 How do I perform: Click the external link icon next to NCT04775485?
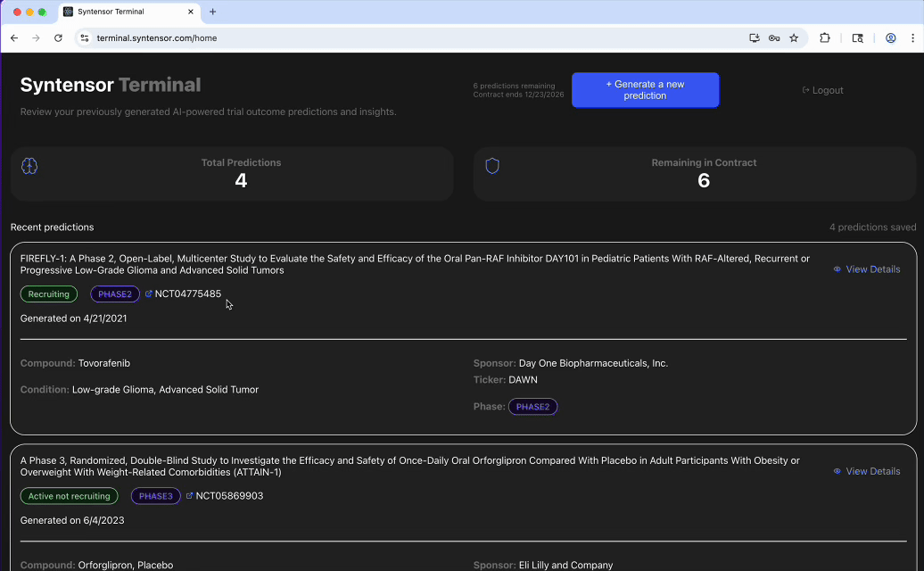coord(149,294)
